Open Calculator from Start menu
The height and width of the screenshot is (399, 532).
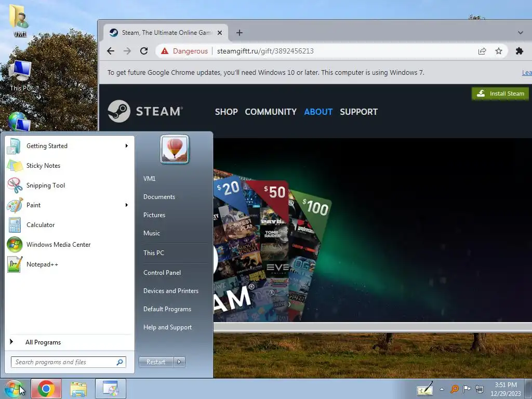[x=69, y=224]
